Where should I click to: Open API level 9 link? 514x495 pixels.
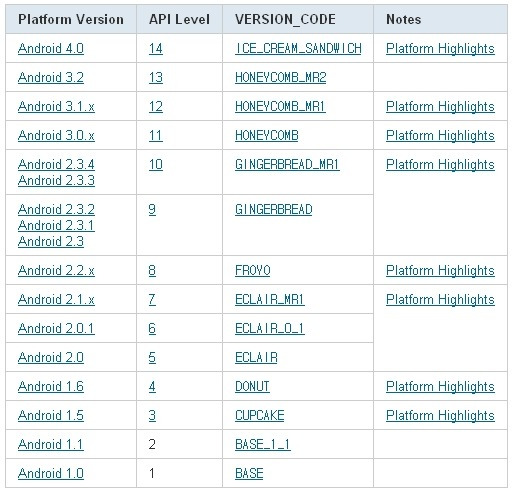(152, 210)
